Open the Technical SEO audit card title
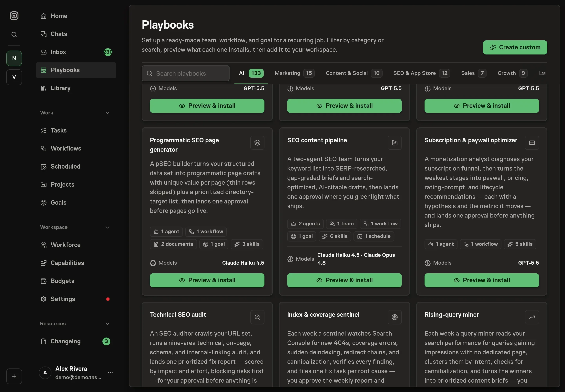This screenshot has width=565, height=392. click(x=178, y=315)
